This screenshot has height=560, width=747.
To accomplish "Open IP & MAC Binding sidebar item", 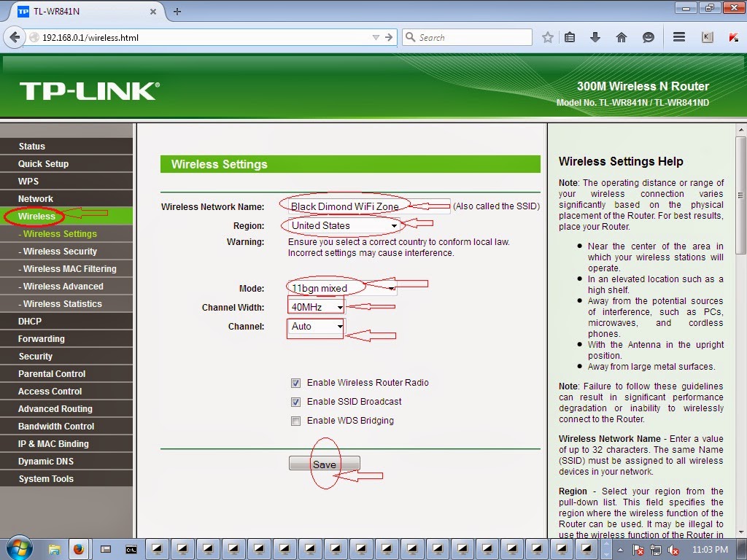I will tap(66, 444).
